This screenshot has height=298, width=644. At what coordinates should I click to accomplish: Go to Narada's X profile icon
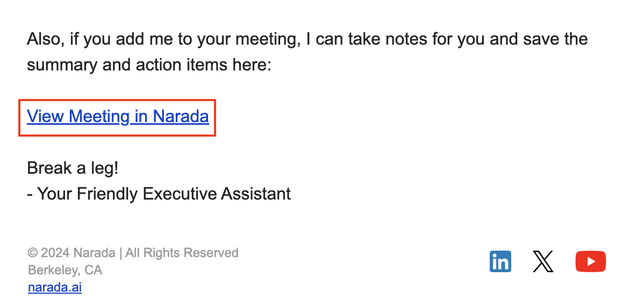click(x=543, y=261)
